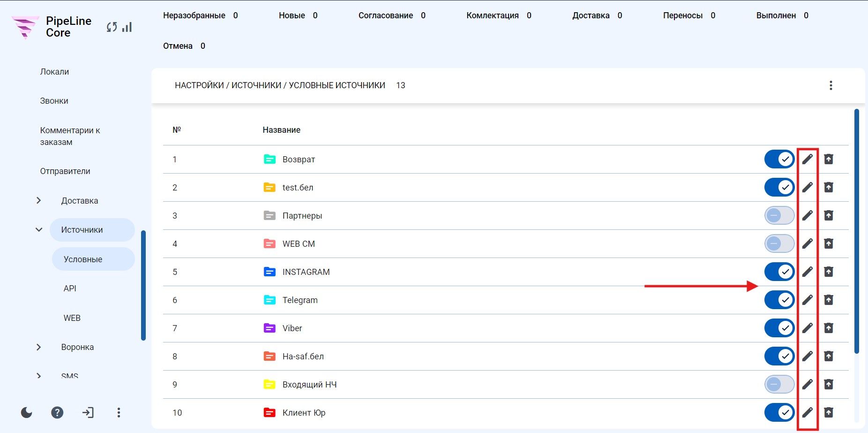Click the sidebar menu scrollbar
This screenshot has height=433, width=868.
(143, 285)
